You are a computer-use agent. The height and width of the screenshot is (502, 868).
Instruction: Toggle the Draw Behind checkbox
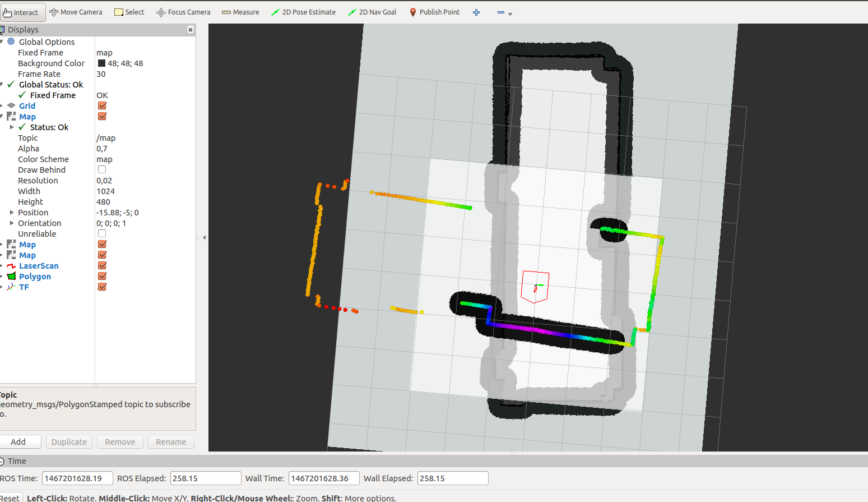coord(102,169)
